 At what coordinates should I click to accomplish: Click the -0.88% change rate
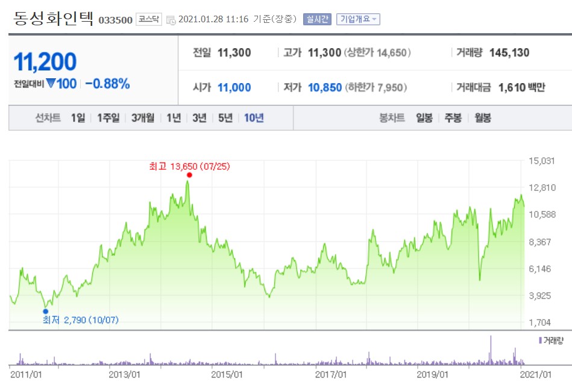click(x=108, y=84)
